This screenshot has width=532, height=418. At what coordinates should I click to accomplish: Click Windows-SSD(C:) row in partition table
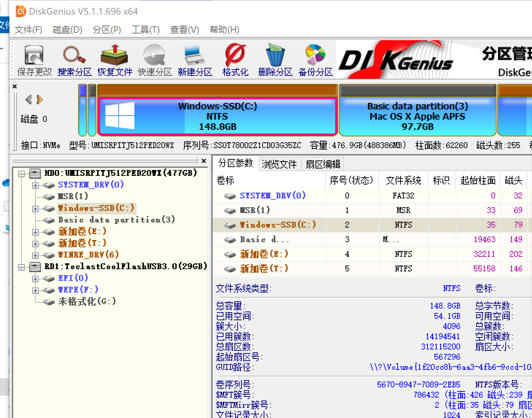tap(372, 225)
